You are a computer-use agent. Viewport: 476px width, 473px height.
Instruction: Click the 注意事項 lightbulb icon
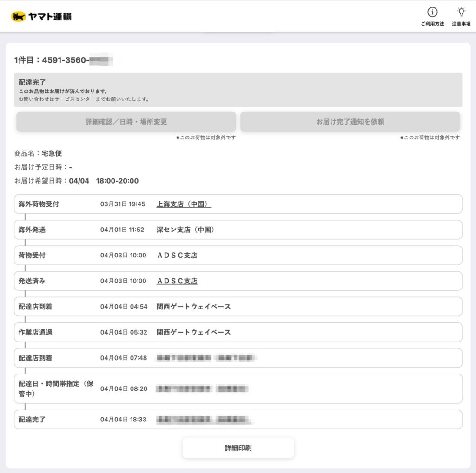point(461,13)
